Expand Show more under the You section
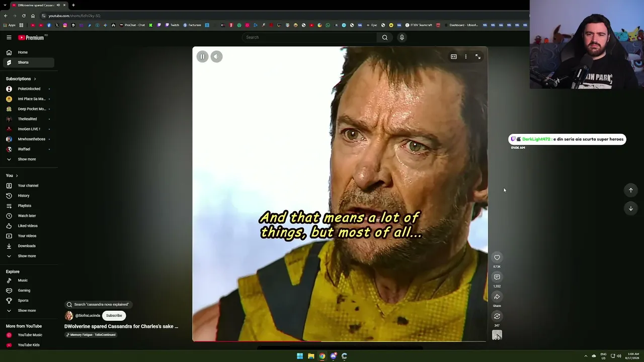Image resolution: width=644 pixels, height=362 pixels. 28,256
